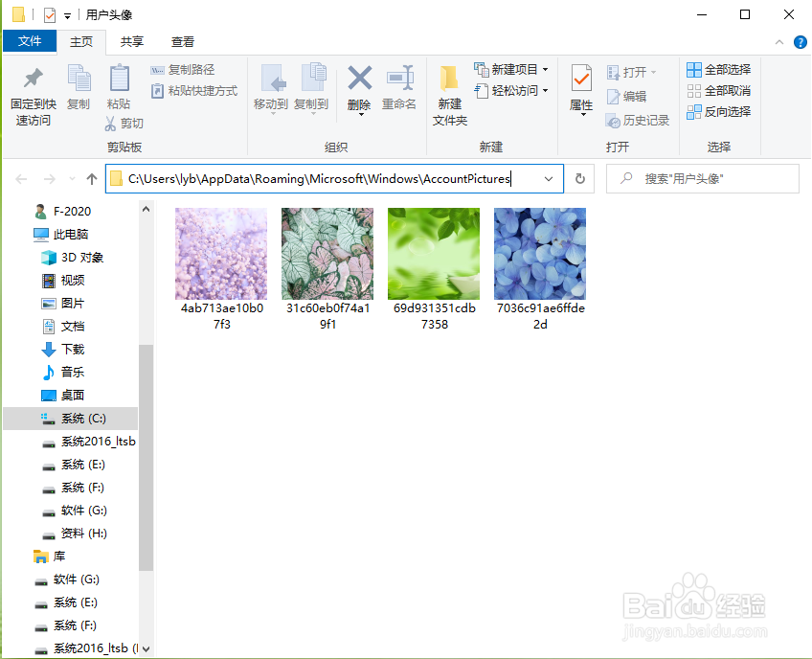
Task: Select the 系统2016_ltsb drive under 此电脑
Action: pyautogui.click(x=88, y=442)
